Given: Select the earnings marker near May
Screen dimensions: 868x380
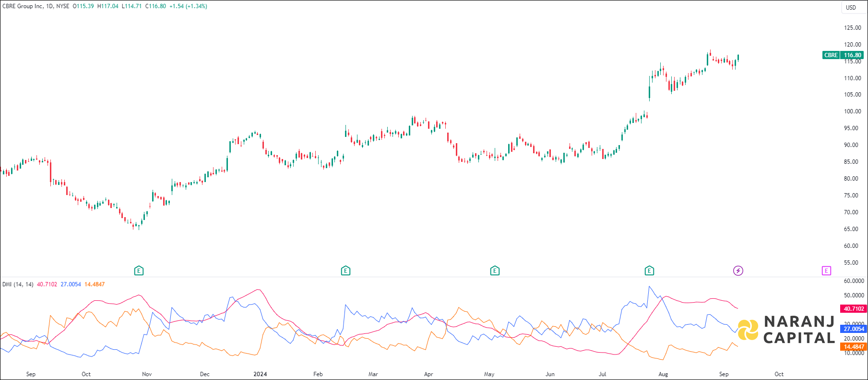Looking at the screenshot, I should tap(495, 271).
